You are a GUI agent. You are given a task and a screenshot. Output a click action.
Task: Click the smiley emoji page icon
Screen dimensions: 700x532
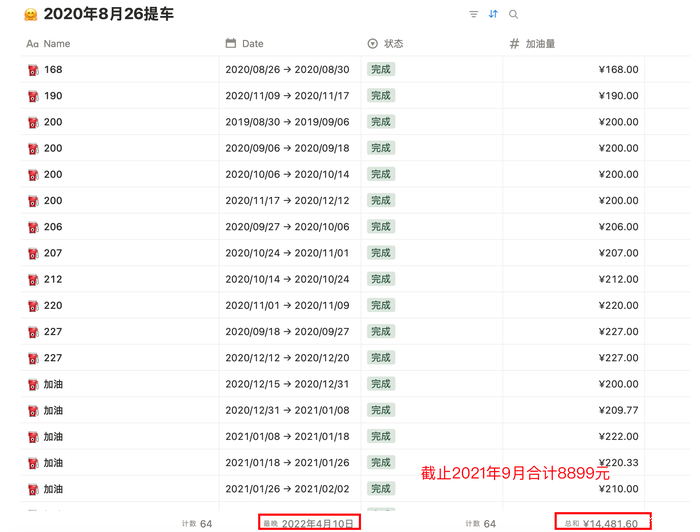(x=31, y=16)
